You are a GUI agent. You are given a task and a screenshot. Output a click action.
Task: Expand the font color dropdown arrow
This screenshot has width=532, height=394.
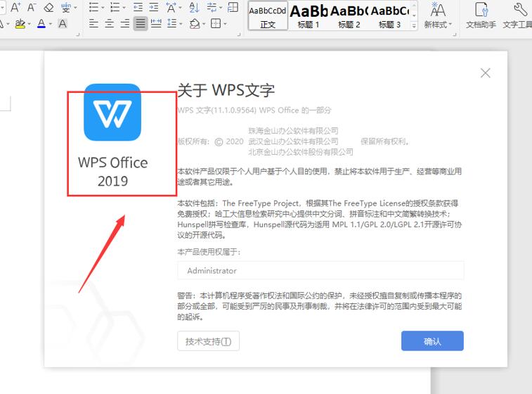[x=50, y=24]
